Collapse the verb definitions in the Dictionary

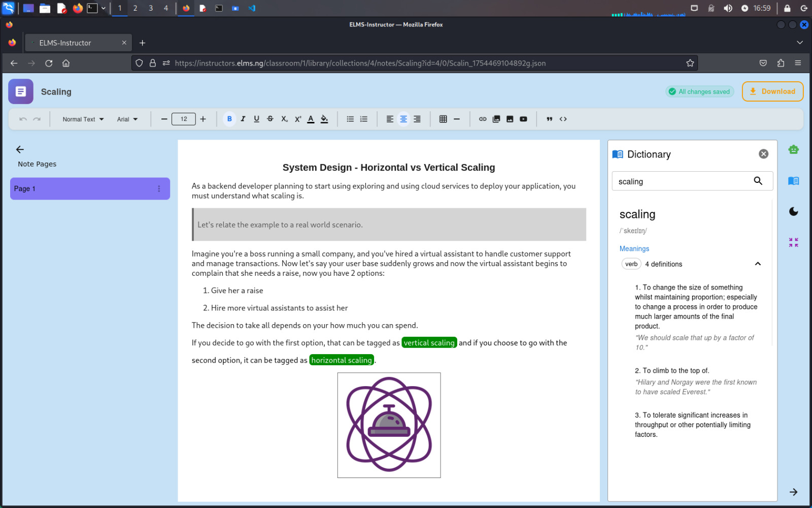tap(758, 264)
